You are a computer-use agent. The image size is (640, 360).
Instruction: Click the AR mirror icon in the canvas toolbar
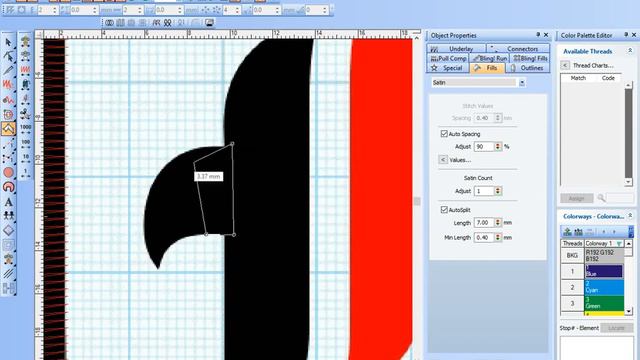click(x=156, y=23)
